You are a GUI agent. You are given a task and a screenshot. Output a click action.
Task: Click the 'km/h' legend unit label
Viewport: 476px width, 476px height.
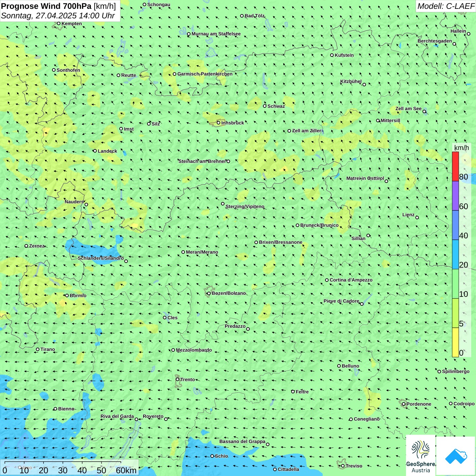click(461, 148)
